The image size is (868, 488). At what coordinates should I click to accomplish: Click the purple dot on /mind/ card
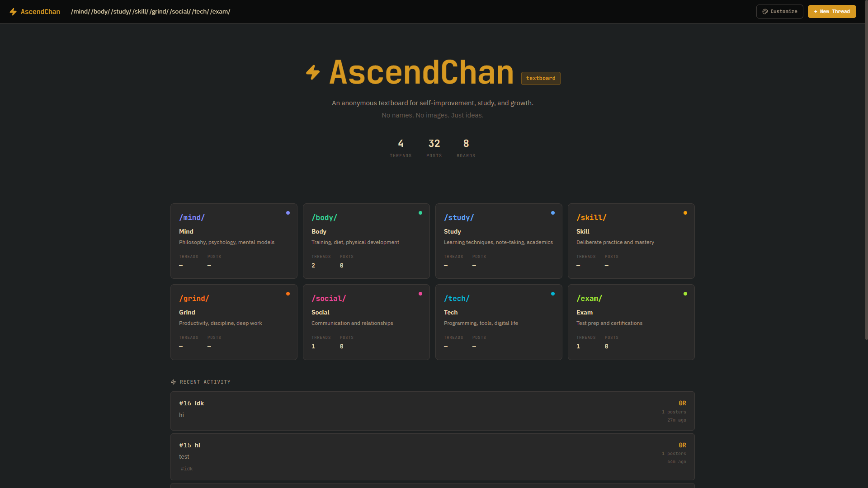(288, 213)
